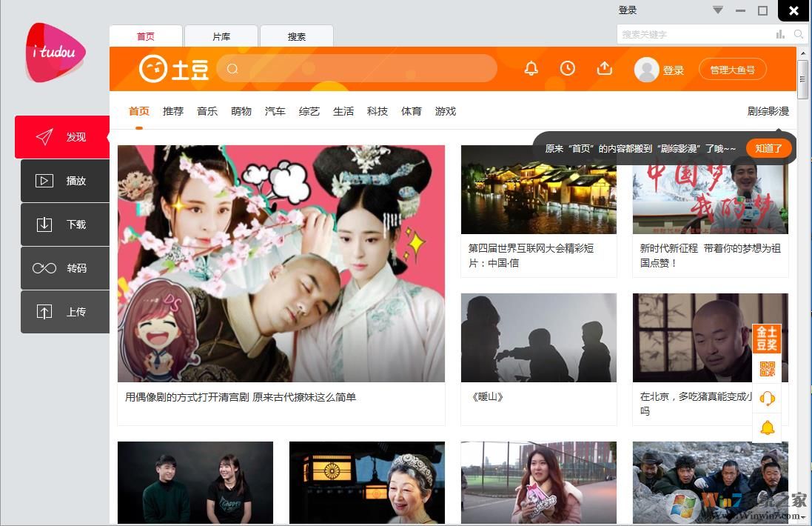This screenshot has width=812, height=526.
Task: Open the 播放 playback panel
Action: (65, 180)
